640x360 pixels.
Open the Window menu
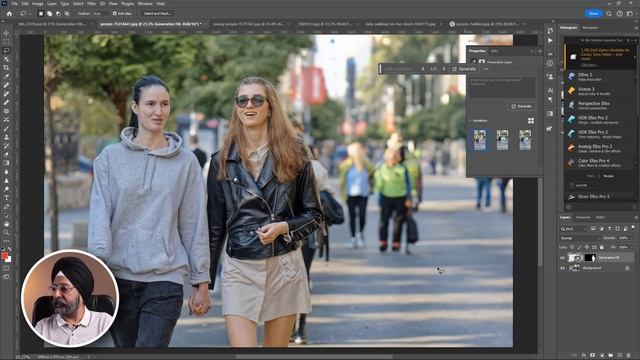click(145, 4)
